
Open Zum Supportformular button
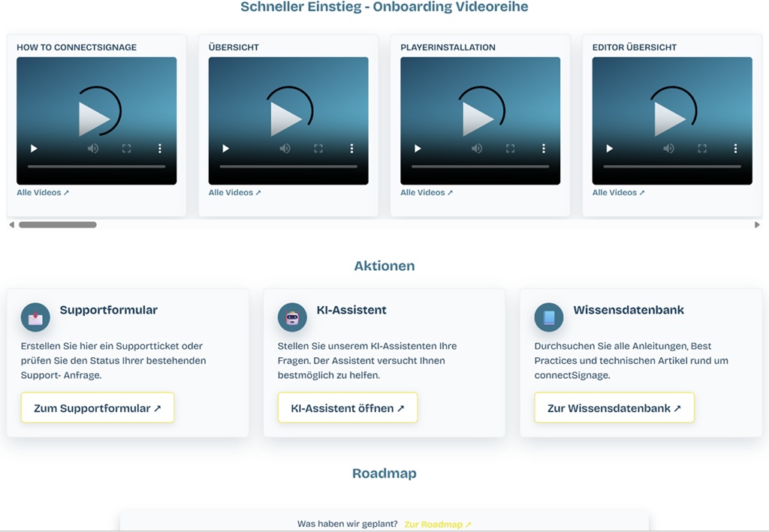[98, 408]
